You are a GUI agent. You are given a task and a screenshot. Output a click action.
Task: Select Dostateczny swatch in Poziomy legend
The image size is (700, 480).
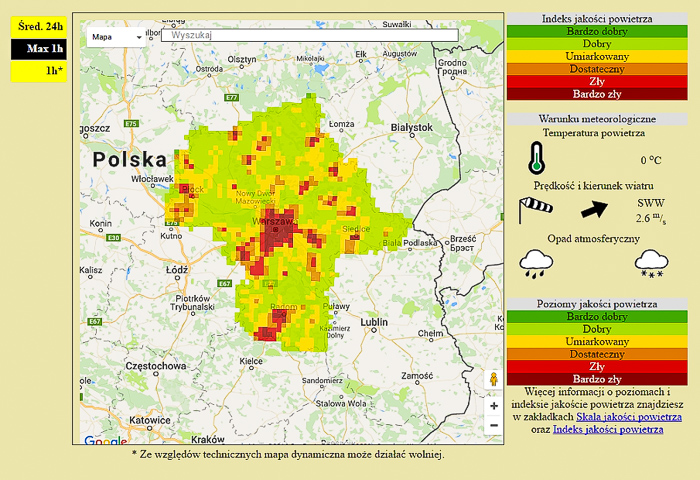(x=597, y=354)
